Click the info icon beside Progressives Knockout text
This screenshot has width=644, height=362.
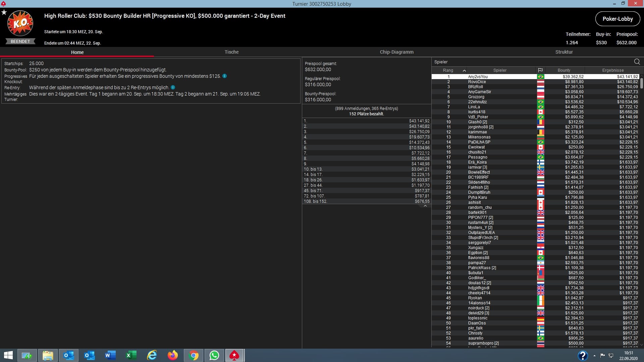pyautogui.click(x=224, y=76)
